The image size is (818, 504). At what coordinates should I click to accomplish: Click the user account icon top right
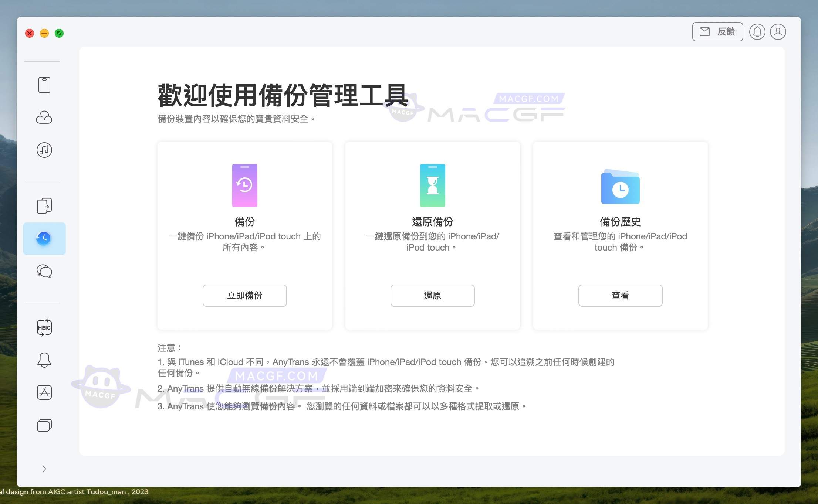[x=778, y=32]
